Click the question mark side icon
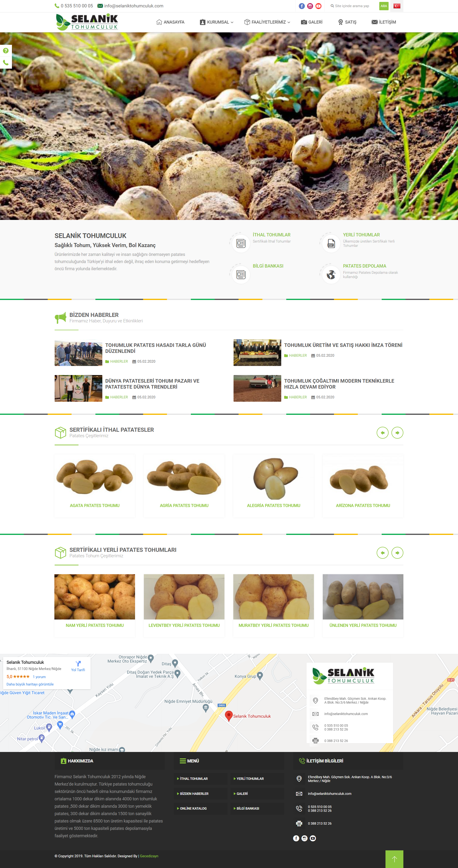Image resolution: width=458 pixels, height=868 pixels. tap(6, 51)
